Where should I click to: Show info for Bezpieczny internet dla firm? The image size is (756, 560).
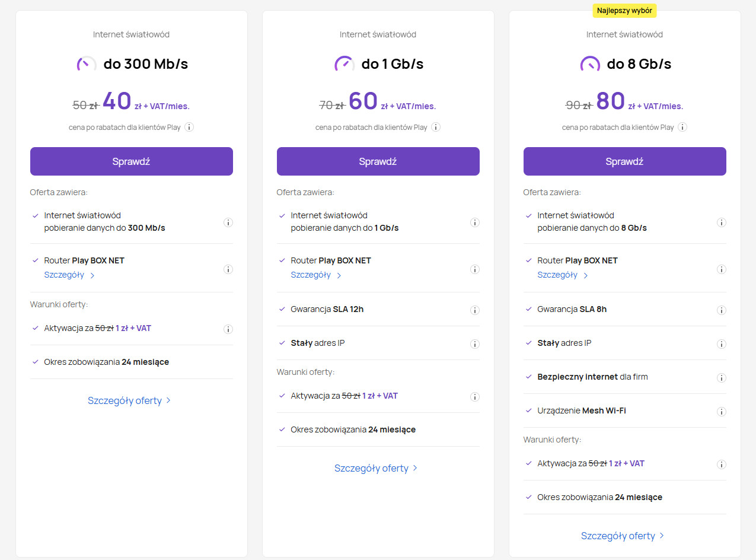click(x=721, y=377)
